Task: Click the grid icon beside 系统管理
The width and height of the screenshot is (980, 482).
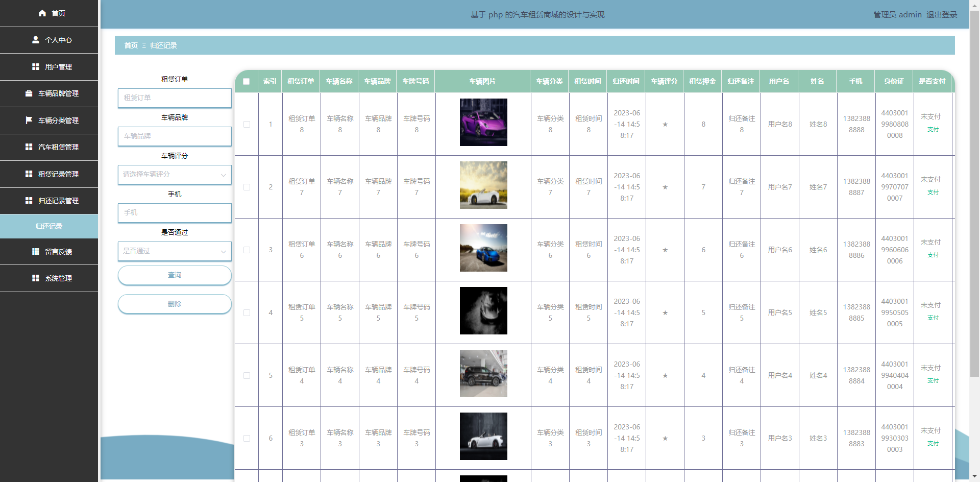Action: [36, 278]
